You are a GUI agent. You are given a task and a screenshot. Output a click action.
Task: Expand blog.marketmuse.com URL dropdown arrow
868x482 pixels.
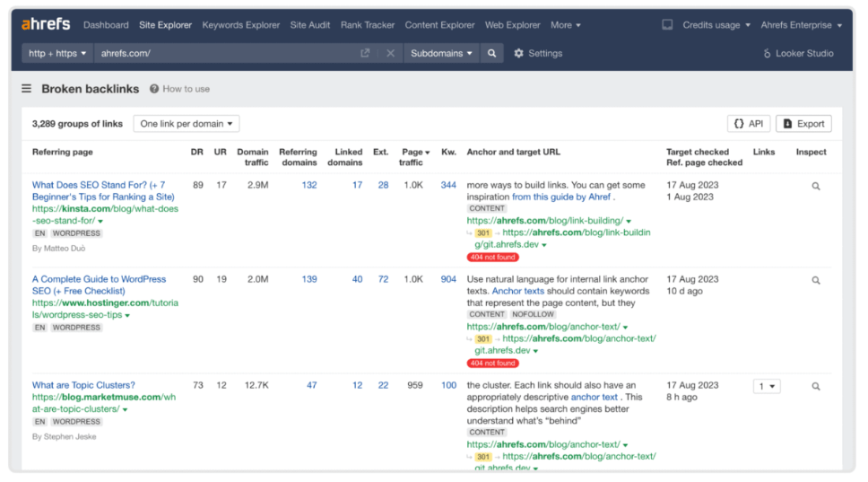coord(125,409)
